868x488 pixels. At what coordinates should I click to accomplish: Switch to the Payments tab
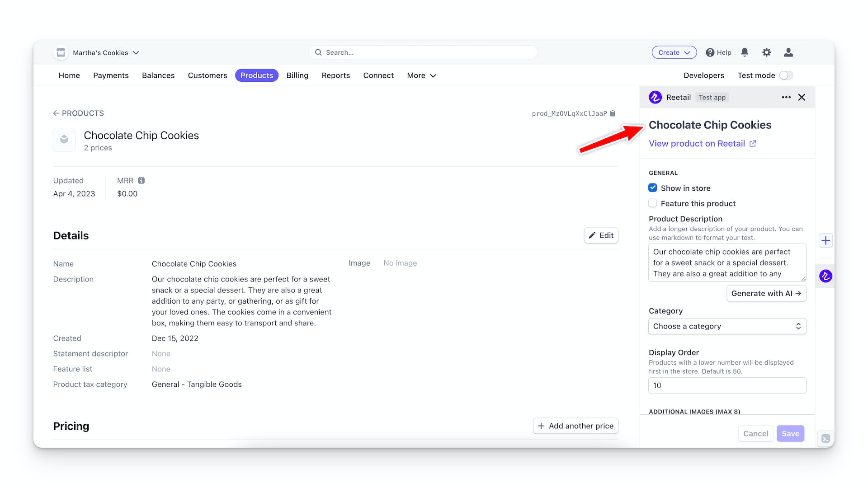point(111,75)
